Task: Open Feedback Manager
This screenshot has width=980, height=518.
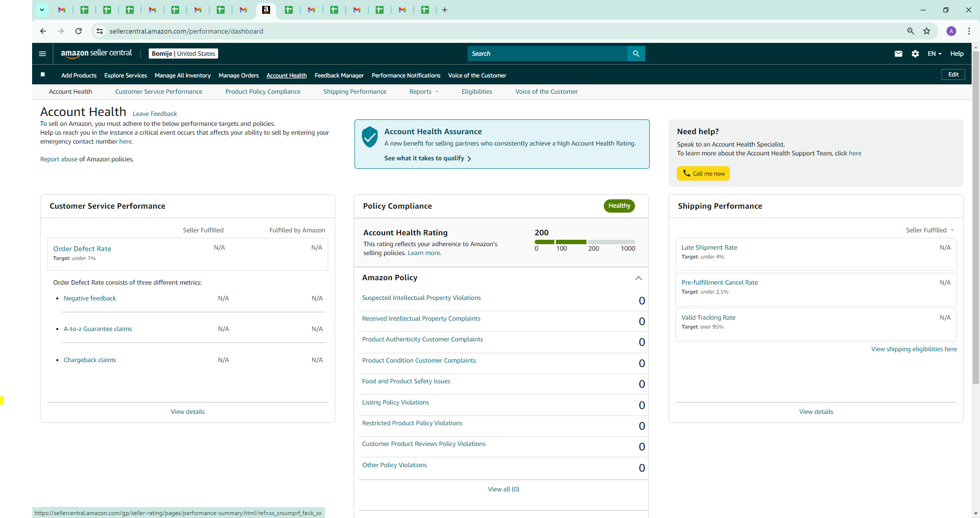Action: point(339,75)
